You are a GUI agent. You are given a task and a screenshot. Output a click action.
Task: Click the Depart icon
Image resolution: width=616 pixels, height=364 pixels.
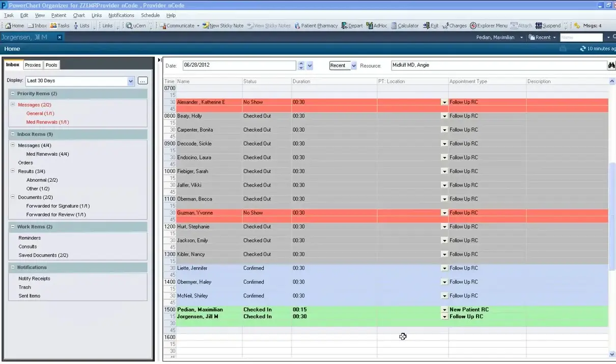click(354, 25)
